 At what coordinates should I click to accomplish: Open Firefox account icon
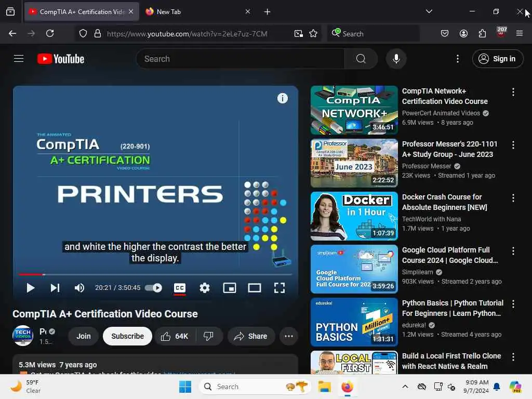pos(463,34)
